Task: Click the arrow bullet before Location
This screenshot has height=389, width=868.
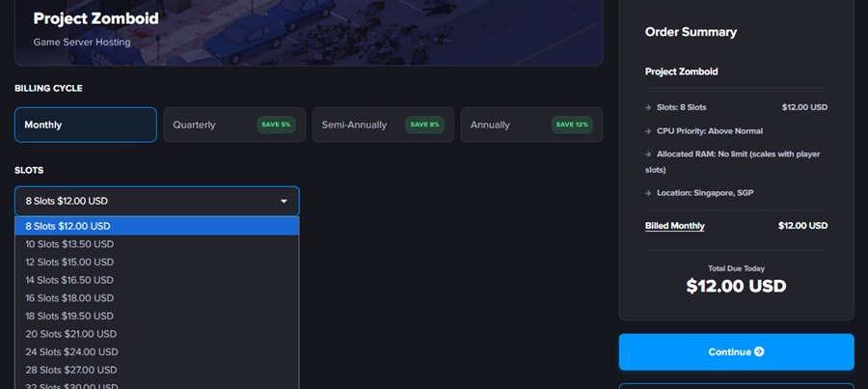Action: point(648,193)
